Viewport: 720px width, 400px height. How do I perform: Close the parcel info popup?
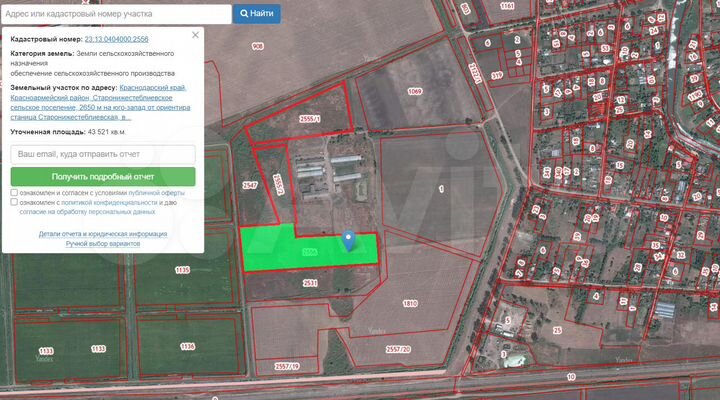tap(197, 34)
